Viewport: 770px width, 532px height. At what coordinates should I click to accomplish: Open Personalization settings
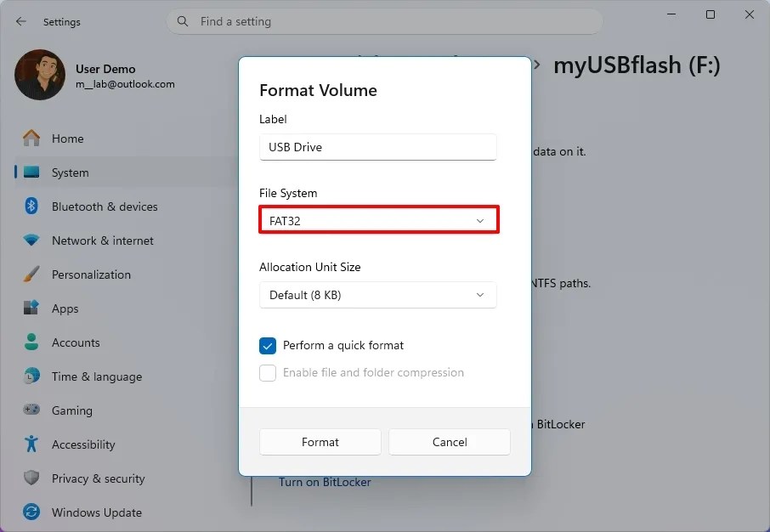(x=126, y=274)
